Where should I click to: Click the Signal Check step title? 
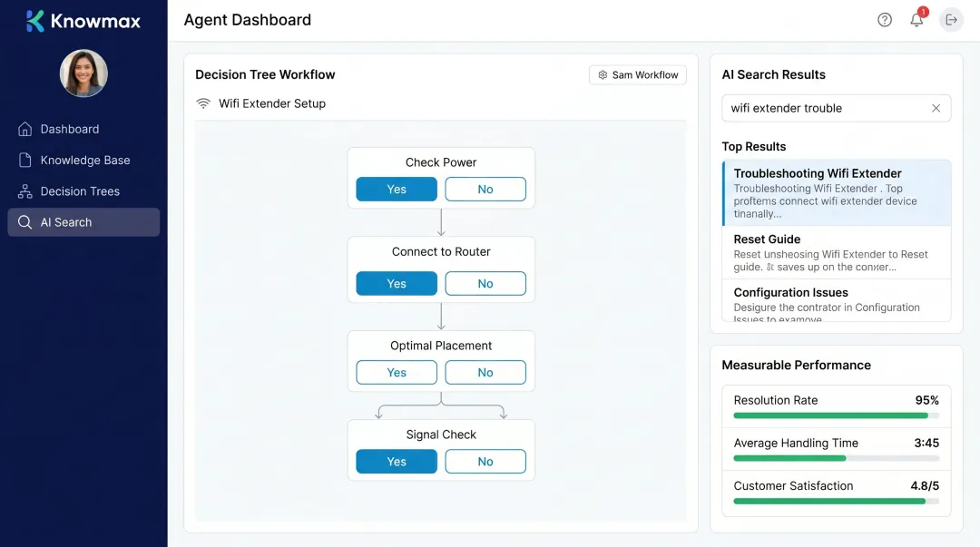(441, 435)
